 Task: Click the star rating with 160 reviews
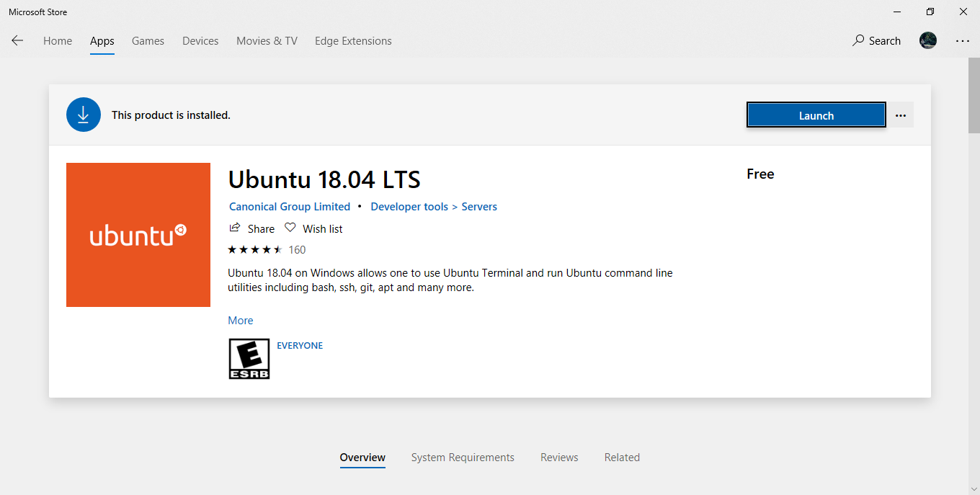click(267, 250)
